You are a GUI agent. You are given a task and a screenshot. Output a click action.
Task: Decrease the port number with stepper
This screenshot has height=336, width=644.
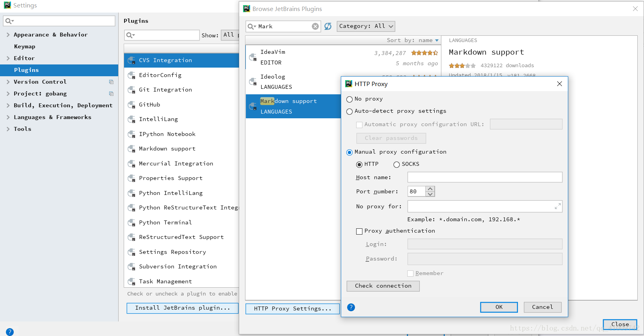430,194
